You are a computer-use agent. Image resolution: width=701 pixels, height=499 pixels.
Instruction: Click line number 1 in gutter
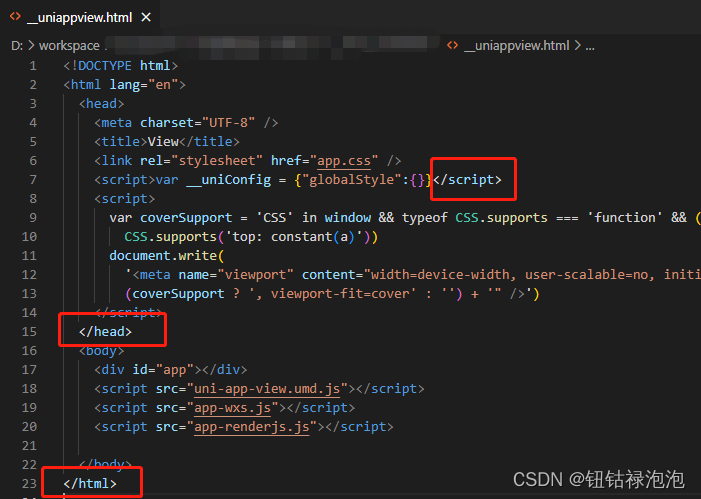[33, 66]
